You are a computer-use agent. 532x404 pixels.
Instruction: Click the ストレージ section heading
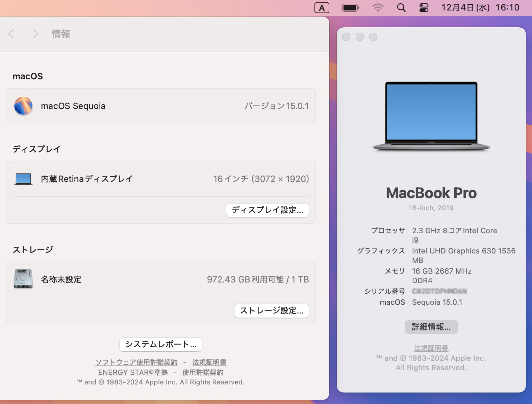coord(33,250)
